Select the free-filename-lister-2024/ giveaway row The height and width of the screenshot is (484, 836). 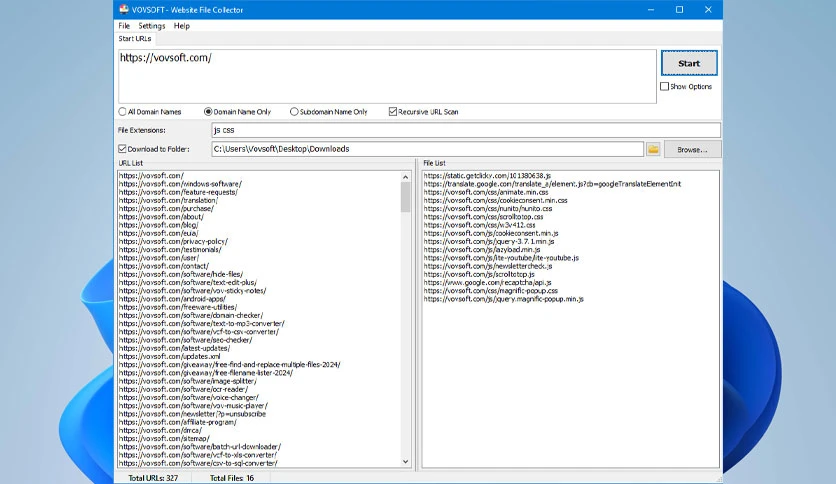coord(206,373)
